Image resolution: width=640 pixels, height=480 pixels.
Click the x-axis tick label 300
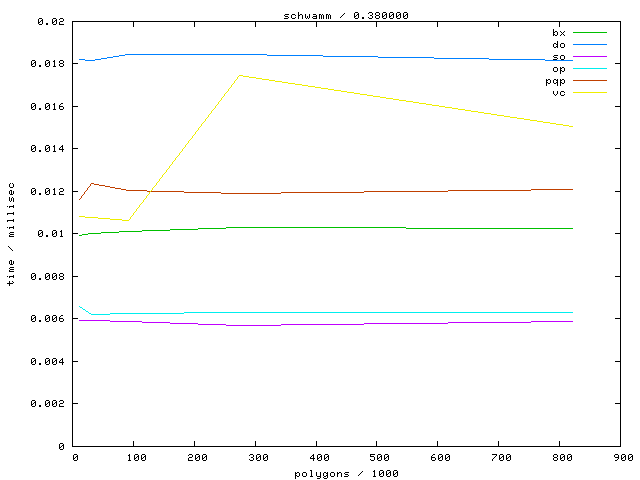[256, 458]
